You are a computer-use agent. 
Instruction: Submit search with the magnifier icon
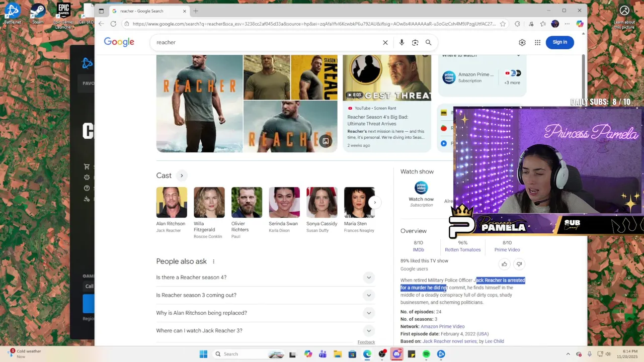click(x=429, y=43)
